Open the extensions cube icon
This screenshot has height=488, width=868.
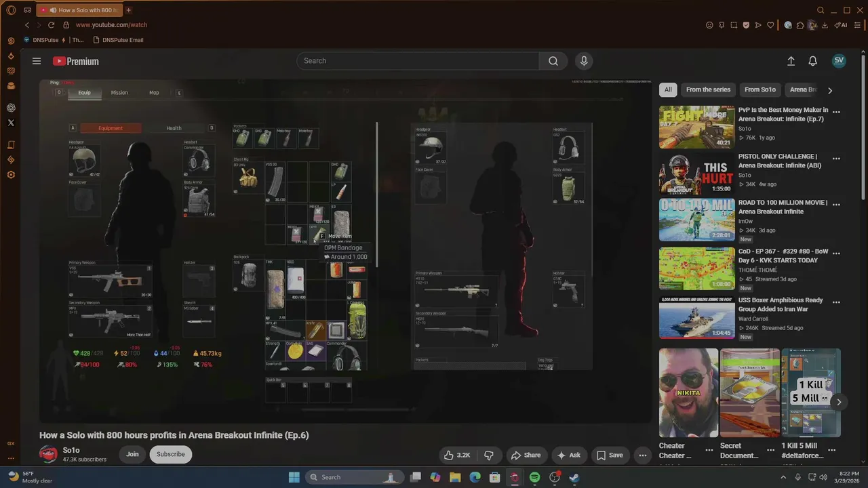pyautogui.click(x=800, y=25)
